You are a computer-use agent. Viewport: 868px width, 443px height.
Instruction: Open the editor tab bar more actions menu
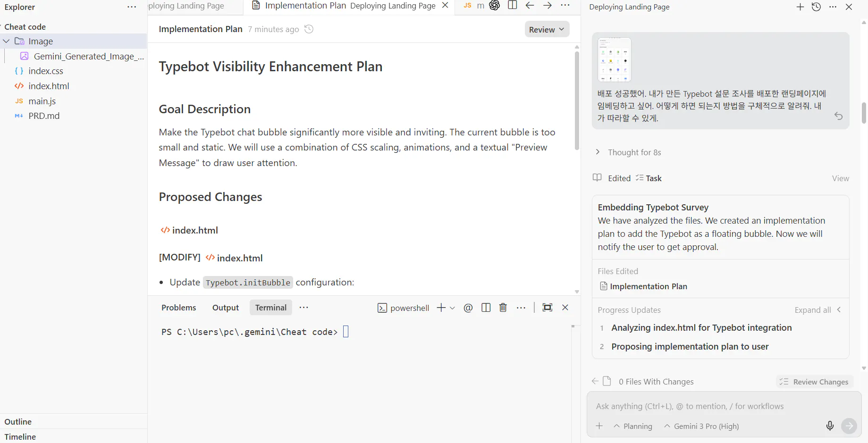(x=565, y=5)
